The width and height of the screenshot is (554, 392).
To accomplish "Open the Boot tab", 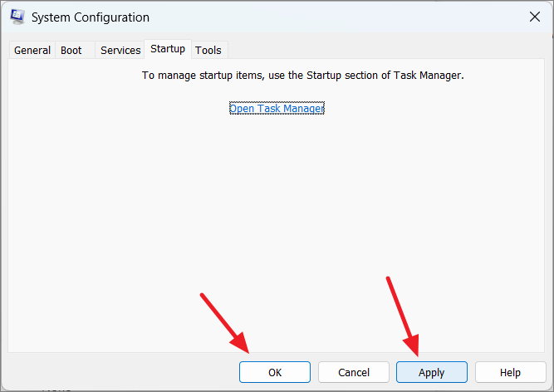I will coord(71,50).
